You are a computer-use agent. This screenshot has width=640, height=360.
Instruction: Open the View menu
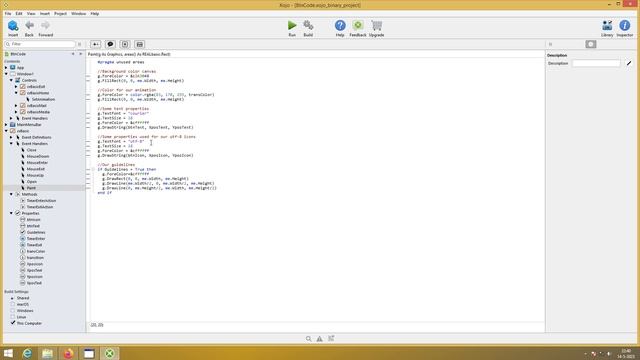31,13
